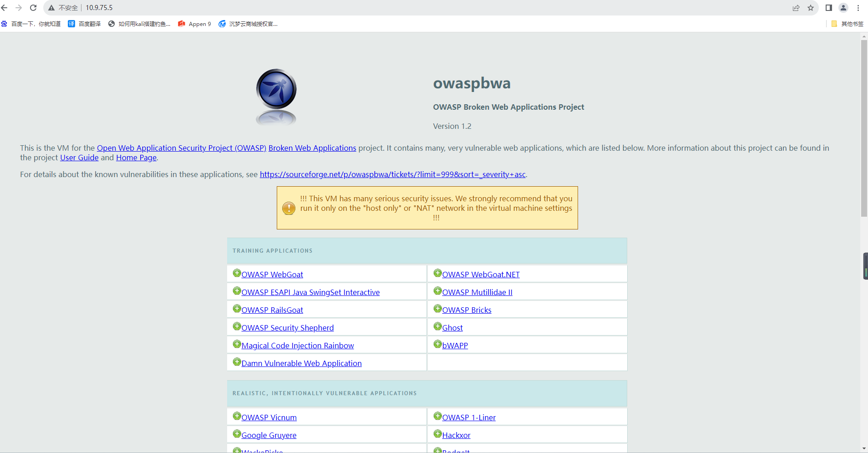Viewport: 868px width, 453px height.
Task: Open the Chrome three-dot menu
Action: point(858,8)
